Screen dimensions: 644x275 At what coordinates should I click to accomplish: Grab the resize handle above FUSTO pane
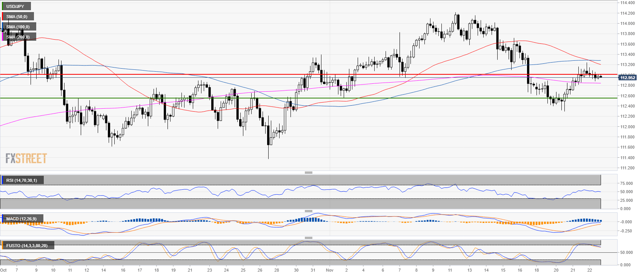[x=308, y=238]
